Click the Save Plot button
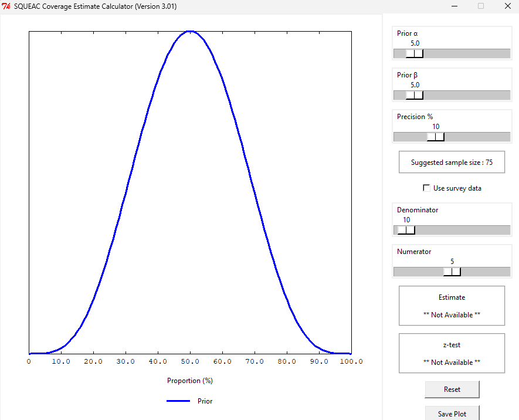 click(x=452, y=413)
